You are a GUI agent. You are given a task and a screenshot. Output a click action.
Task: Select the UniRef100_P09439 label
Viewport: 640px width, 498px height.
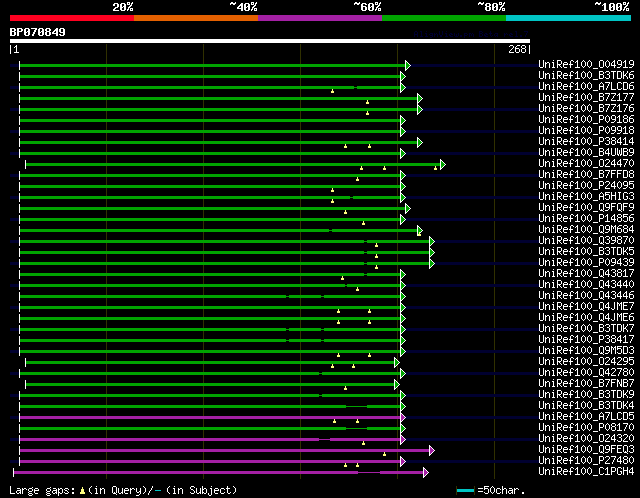coord(586,263)
